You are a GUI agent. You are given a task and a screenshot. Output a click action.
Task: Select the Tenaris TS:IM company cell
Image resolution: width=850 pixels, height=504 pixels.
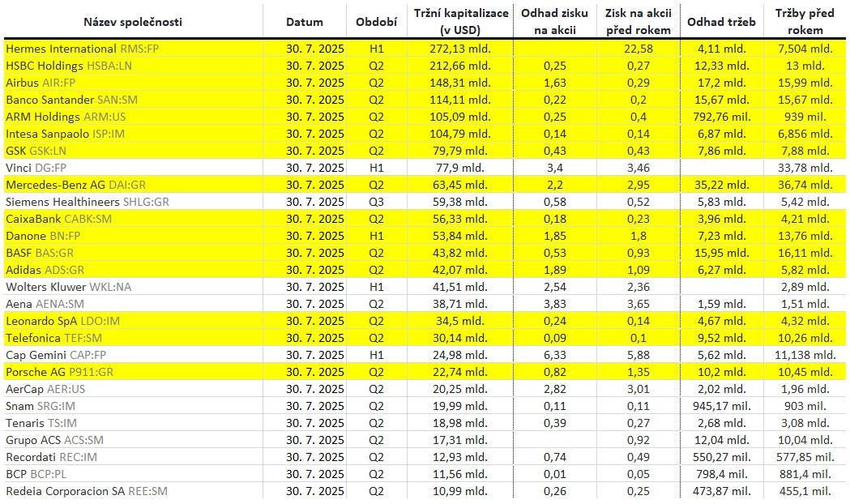click(x=134, y=423)
